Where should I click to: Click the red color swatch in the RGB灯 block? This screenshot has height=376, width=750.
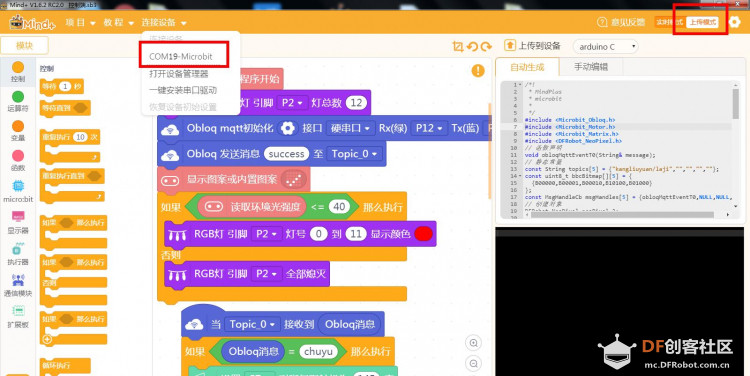tap(423, 234)
